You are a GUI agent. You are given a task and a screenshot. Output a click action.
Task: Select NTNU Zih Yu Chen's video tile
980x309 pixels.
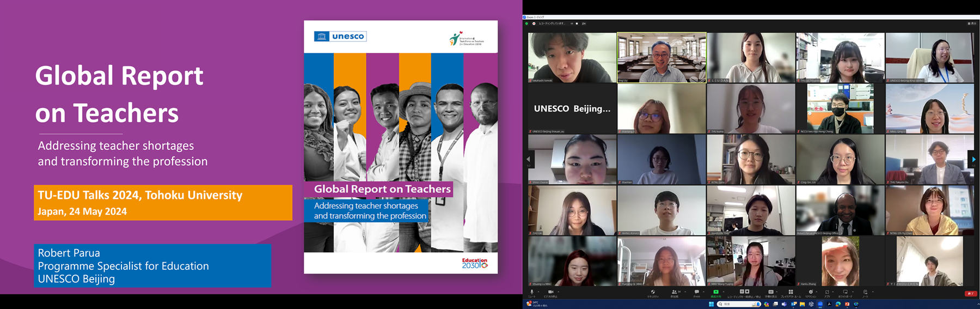[929, 210]
